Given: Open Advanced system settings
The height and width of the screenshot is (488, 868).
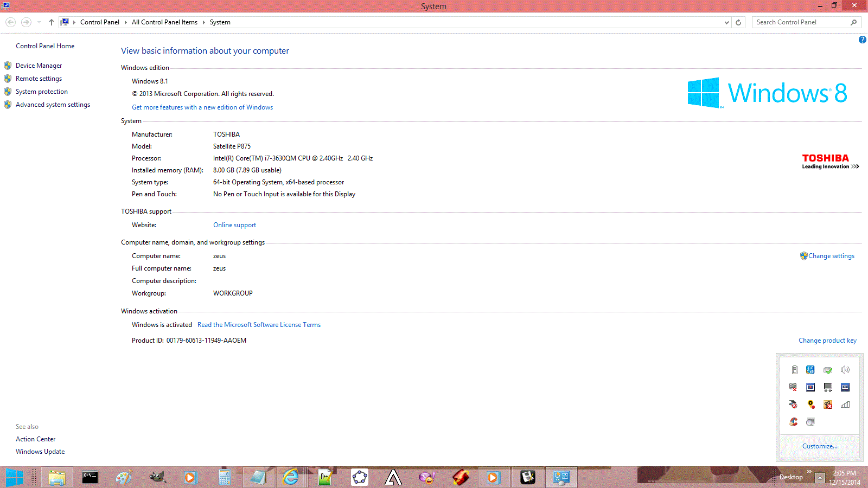Looking at the screenshot, I should click(x=53, y=105).
